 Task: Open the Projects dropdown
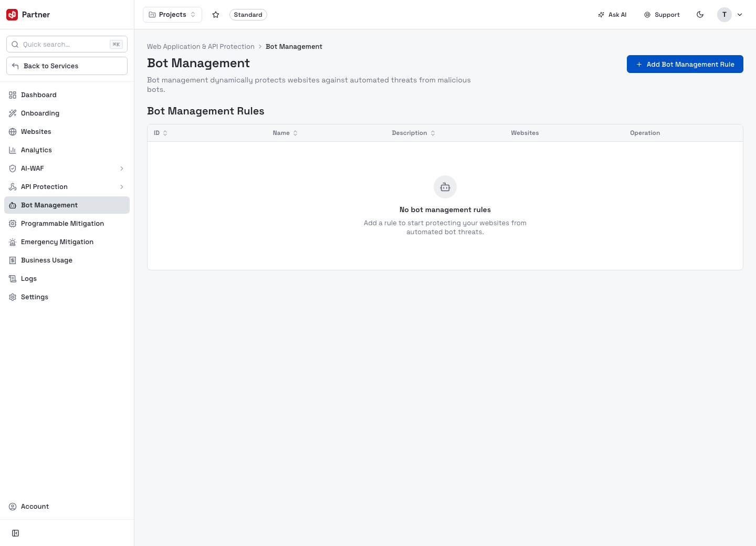(x=172, y=15)
